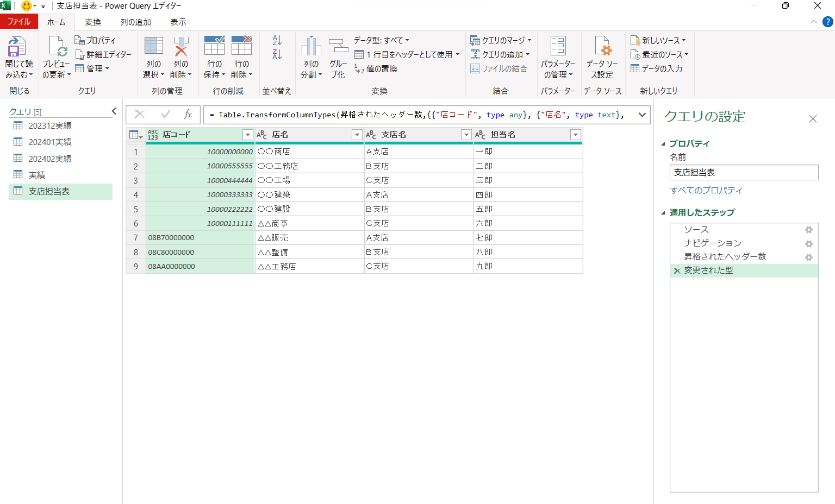This screenshot has width=835, height=504.
Task: Close the Query Settings (クエリの設定) pane
Action: 813,118
